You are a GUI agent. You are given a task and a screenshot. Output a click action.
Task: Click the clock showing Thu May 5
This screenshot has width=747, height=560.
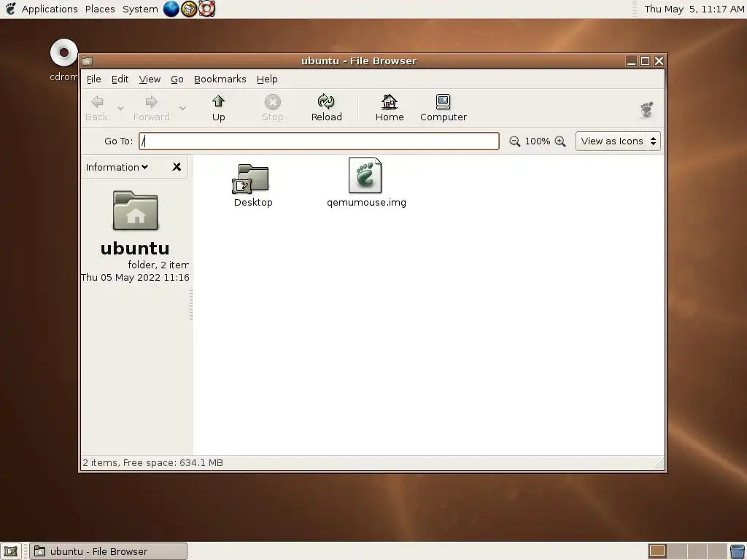coord(694,9)
